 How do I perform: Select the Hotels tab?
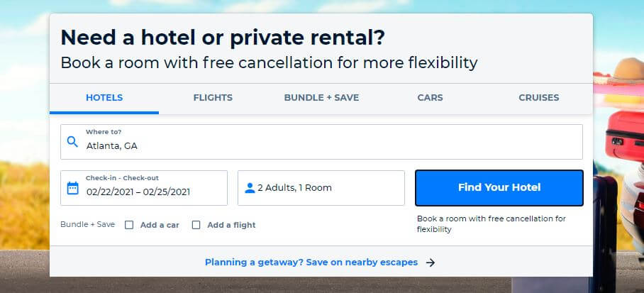click(104, 98)
